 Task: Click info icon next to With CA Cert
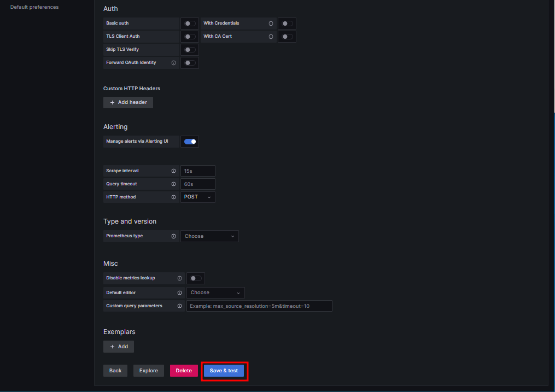click(271, 37)
